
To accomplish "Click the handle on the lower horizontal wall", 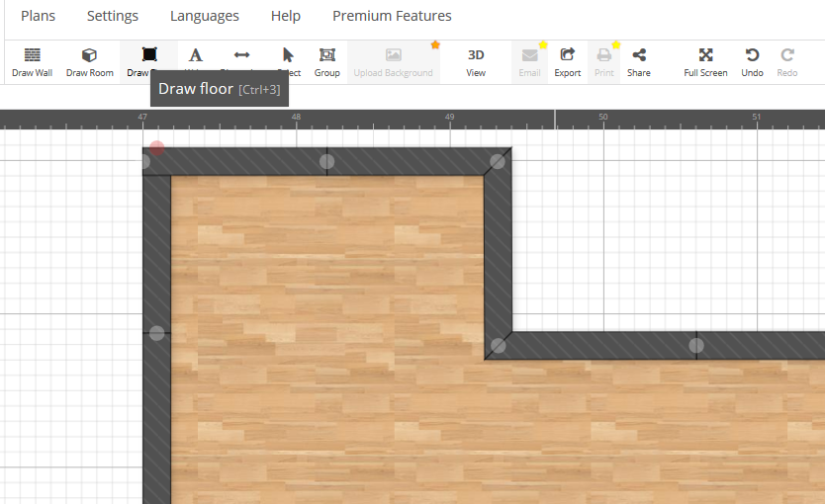I will pyautogui.click(x=696, y=345).
